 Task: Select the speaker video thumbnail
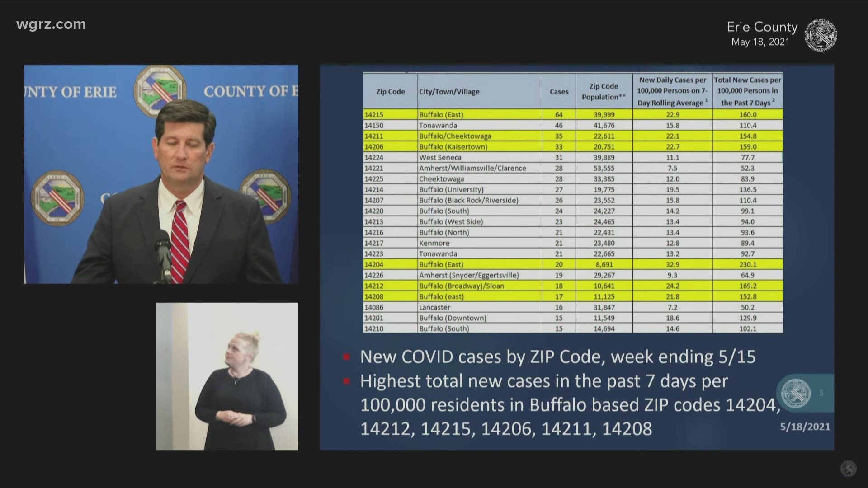tap(161, 174)
